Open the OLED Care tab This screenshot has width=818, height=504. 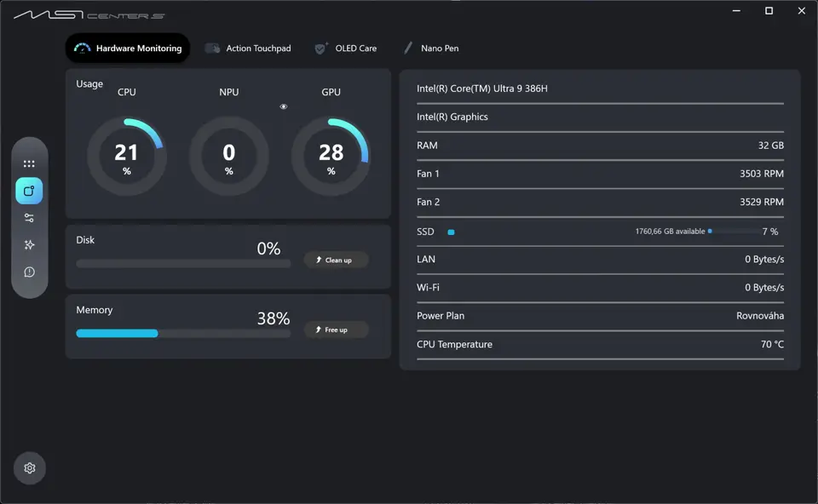click(x=346, y=48)
